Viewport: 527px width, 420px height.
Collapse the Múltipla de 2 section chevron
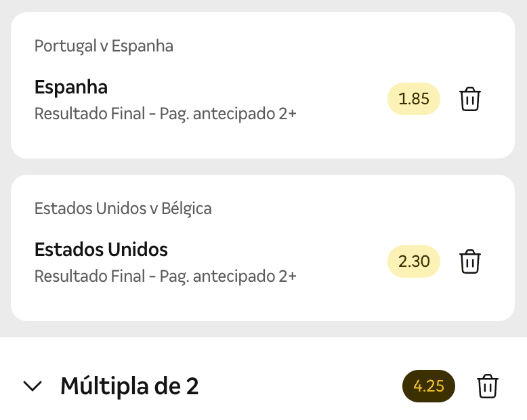(33, 386)
